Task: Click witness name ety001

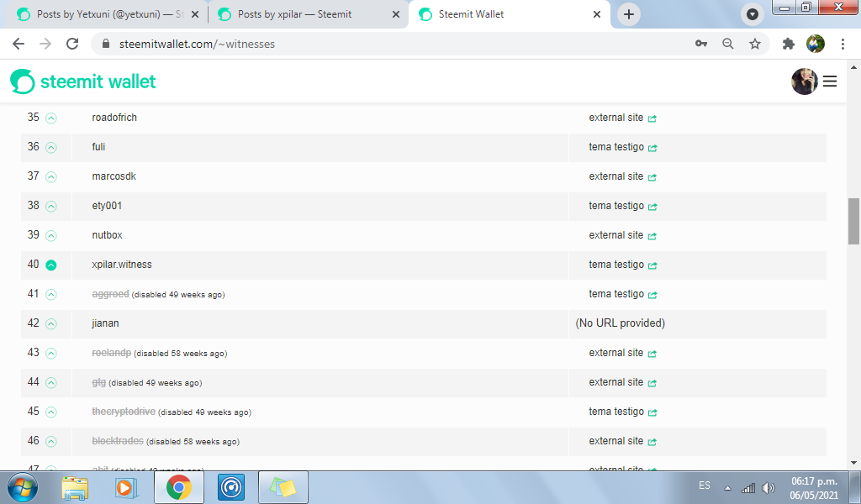Action: point(107,206)
